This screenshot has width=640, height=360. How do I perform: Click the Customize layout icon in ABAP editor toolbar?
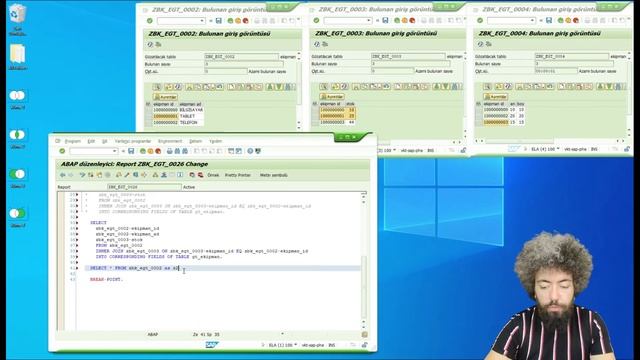point(258,151)
